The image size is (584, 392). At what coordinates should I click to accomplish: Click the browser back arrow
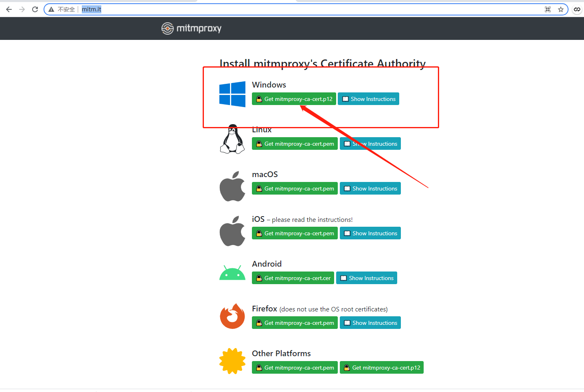(9, 9)
